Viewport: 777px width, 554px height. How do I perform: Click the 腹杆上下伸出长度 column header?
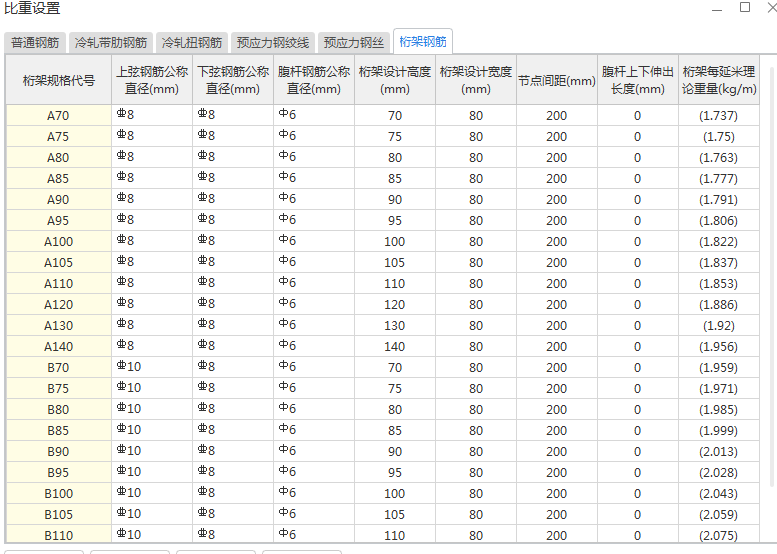tap(638, 80)
